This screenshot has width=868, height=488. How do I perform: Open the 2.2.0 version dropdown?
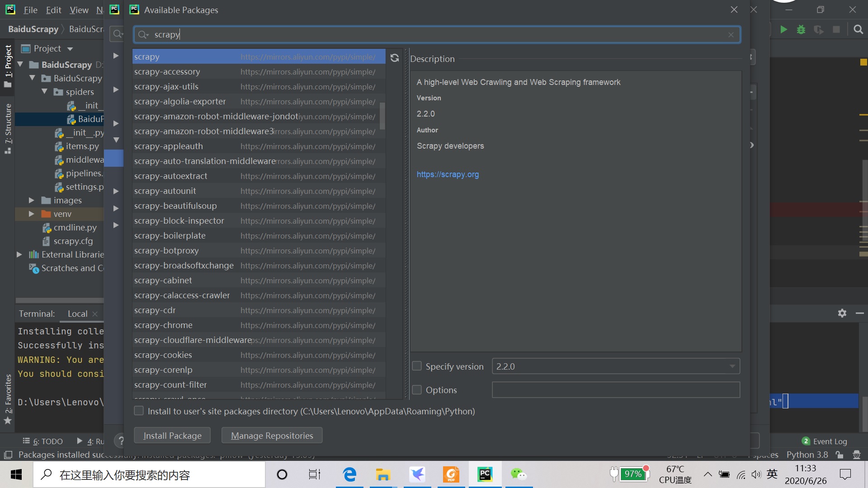pos(616,366)
